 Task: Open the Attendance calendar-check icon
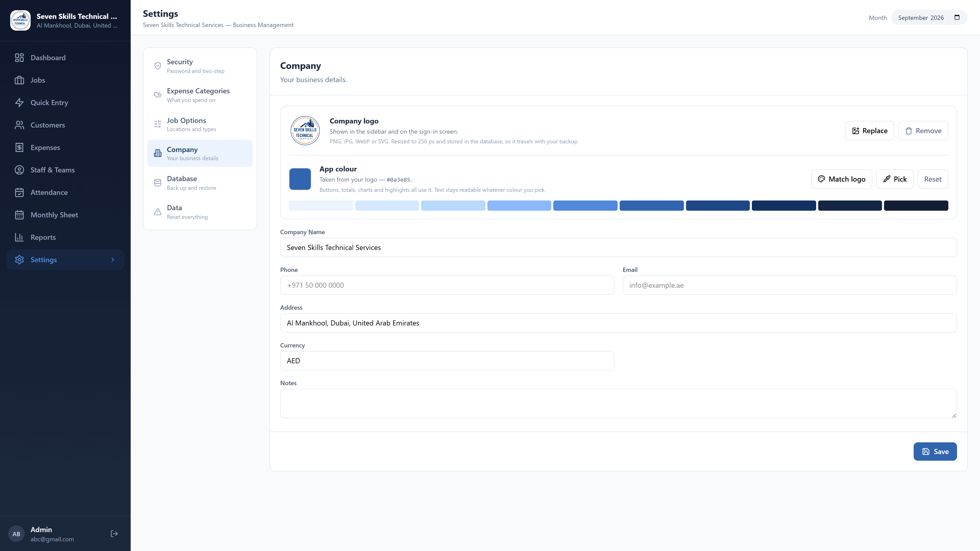(x=19, y=192)
